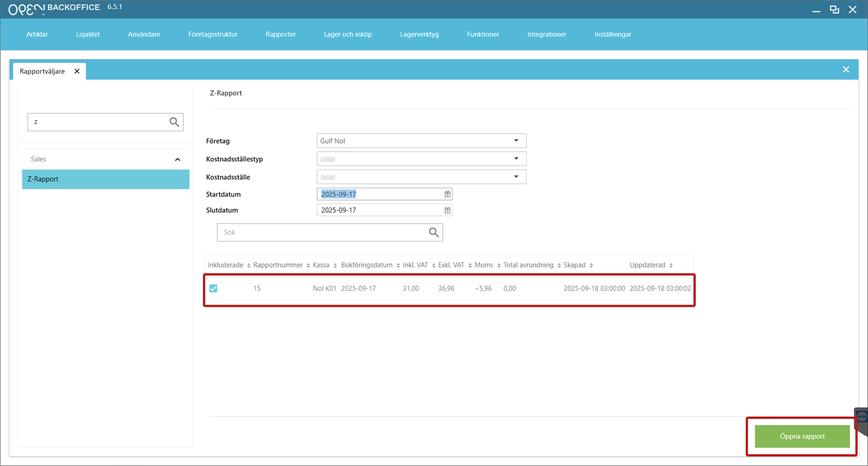Viewport: 868px width, 466px height.
Task: Sort table by the Rapportnummer sort arrows
Action: (x=308, y=265)
